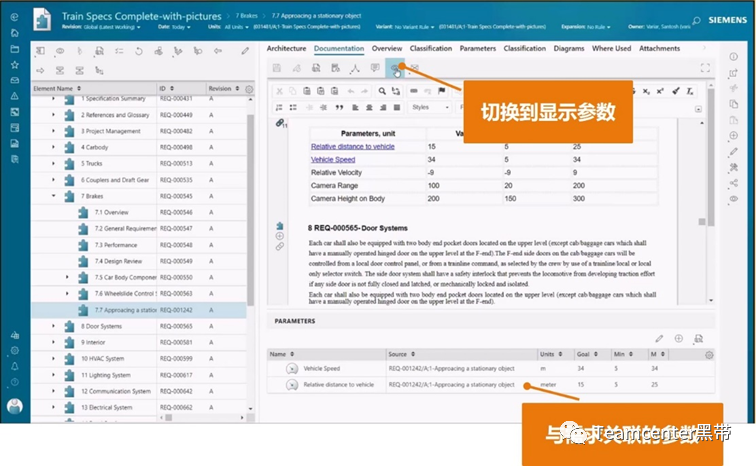Open the user avatar in the left sidebar

pos(15,406)
